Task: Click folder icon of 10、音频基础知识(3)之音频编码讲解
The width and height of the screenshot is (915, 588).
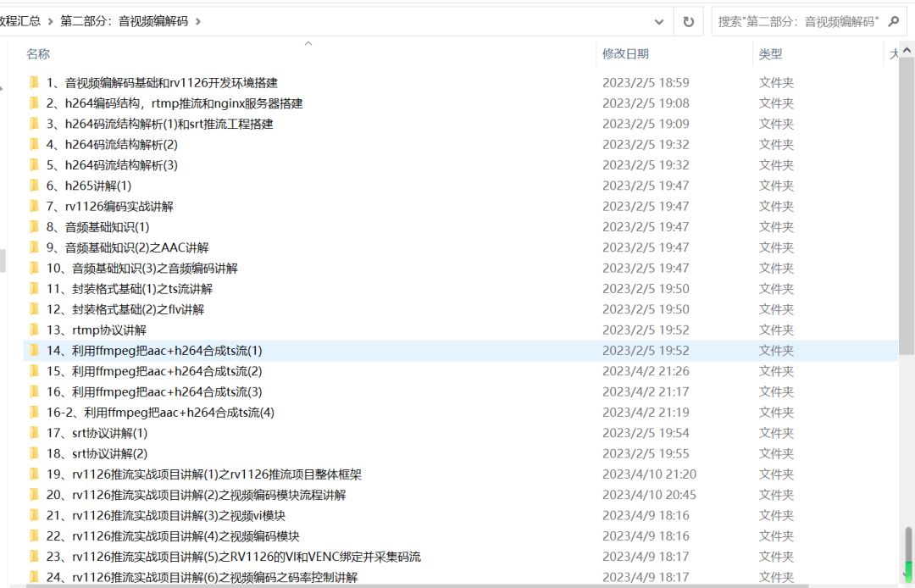Action: pos(35,268)
